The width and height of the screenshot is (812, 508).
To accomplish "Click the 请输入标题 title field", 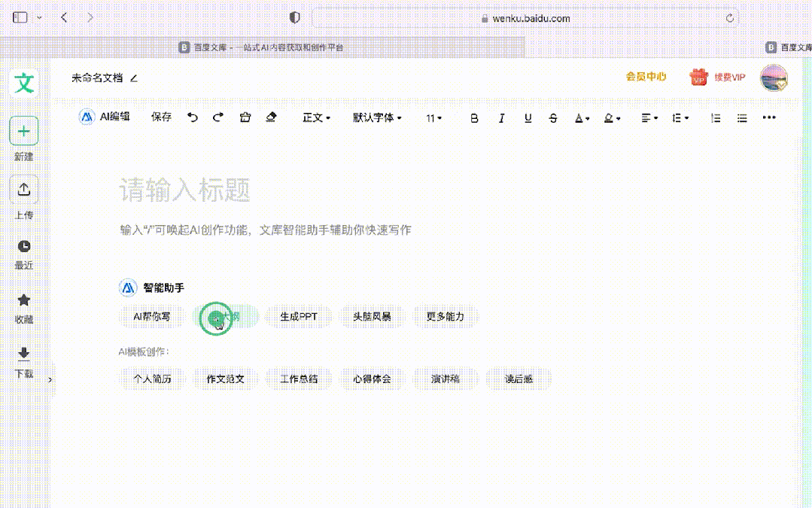I will (301, 191).
